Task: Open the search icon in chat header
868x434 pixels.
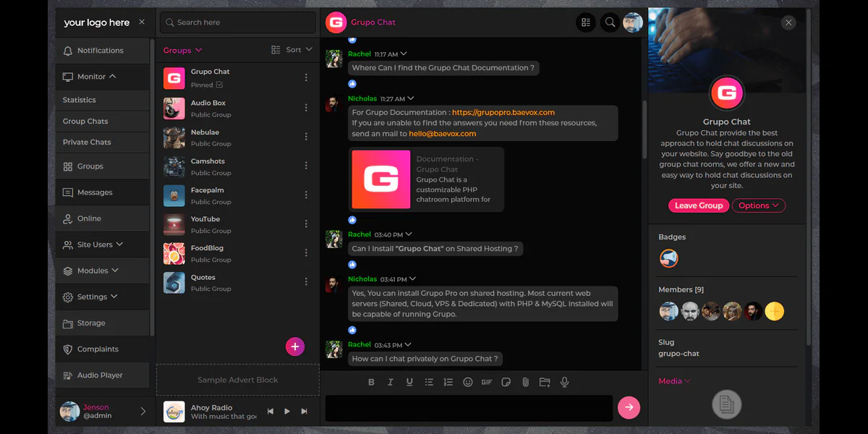Action: pos(610,22)
